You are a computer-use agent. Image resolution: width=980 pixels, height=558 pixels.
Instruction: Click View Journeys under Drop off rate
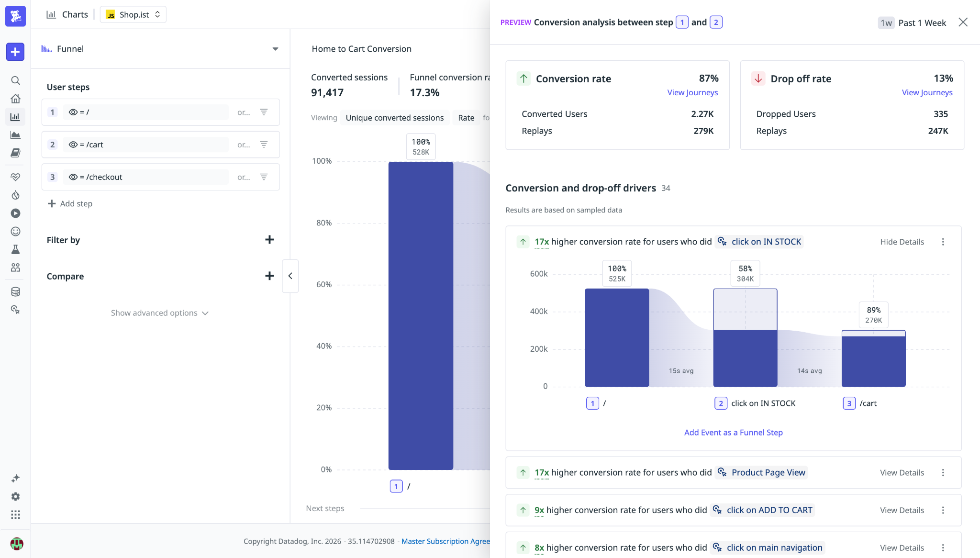coord(927,92)
